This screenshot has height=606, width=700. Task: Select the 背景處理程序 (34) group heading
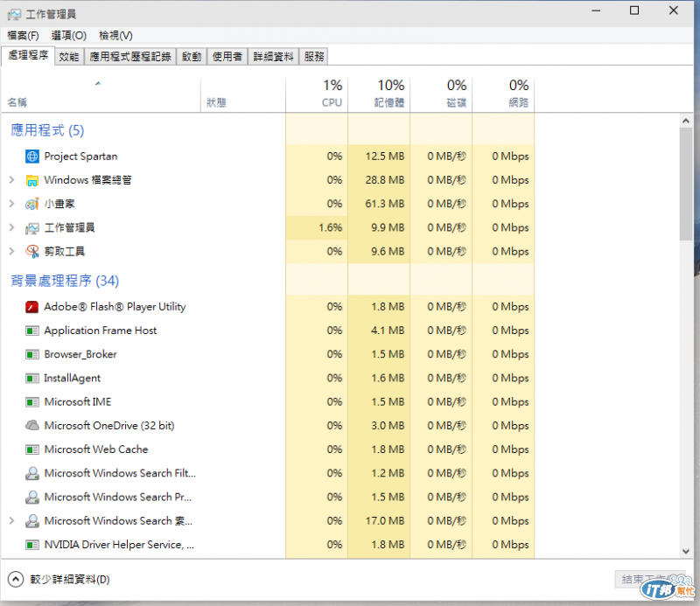click(x=65, y=281)
